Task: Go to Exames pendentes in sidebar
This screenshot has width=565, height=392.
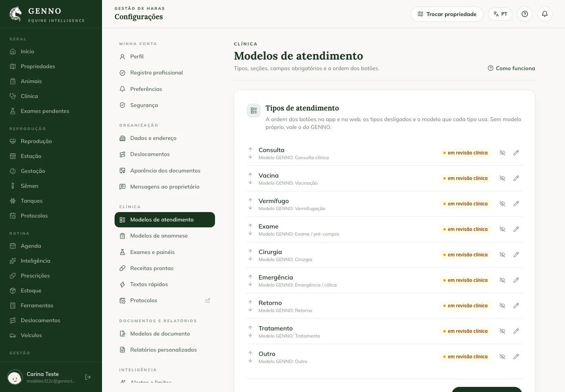Action: pyautogui.click(x=51, y=111)
